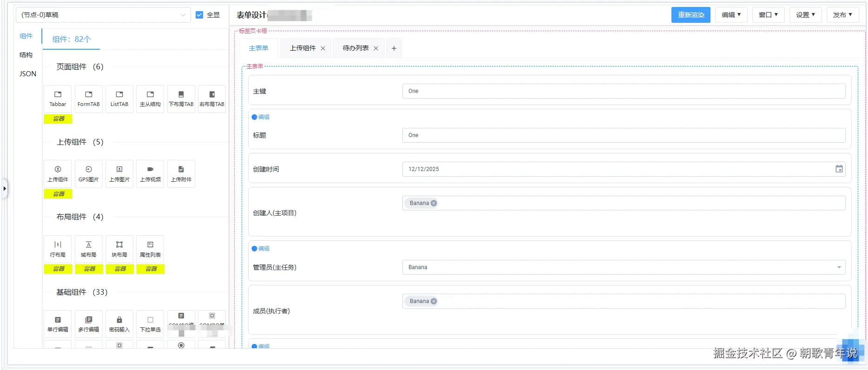Open the 编辑 dropdown menu in header

731,15
